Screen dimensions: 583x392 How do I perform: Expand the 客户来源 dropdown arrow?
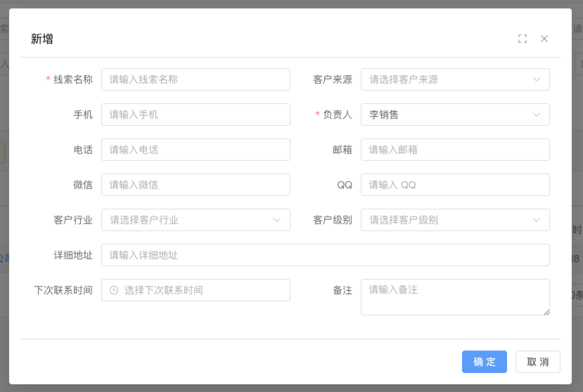click(537, 79)
